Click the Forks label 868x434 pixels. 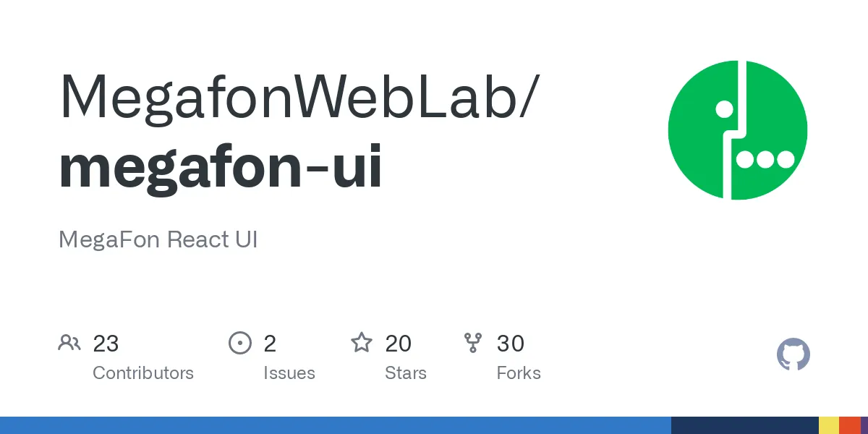(x=519, y=373)
